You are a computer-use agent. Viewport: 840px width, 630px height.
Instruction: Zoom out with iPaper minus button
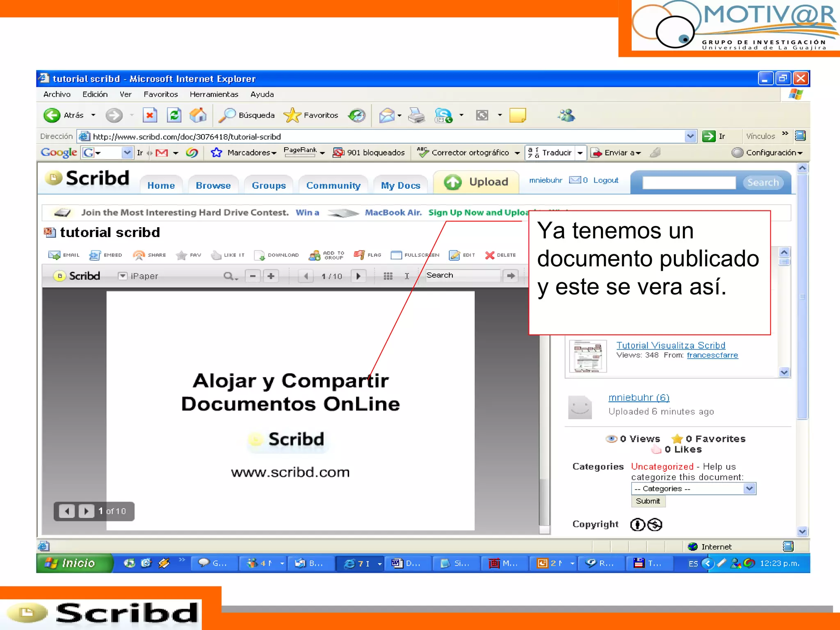coord(253,276)
